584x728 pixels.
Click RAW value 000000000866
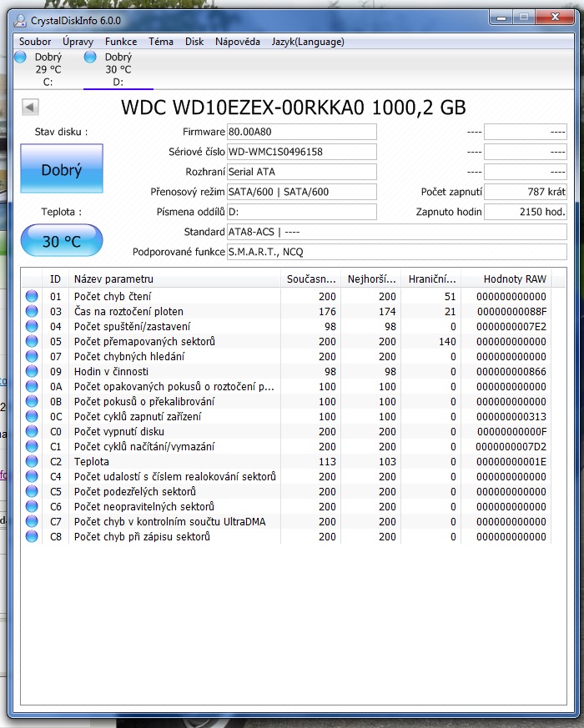click(511, 371)
